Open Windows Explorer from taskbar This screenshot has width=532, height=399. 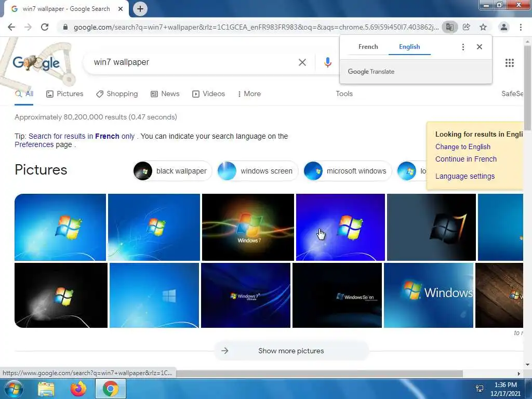click(46, 389)
